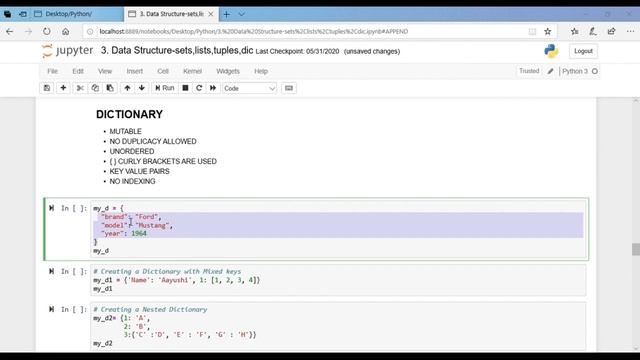Image resolution: width=640 pixels, height=360 pixels.
Task: Click the notebook title to rename it
Action: pos(177,51)
